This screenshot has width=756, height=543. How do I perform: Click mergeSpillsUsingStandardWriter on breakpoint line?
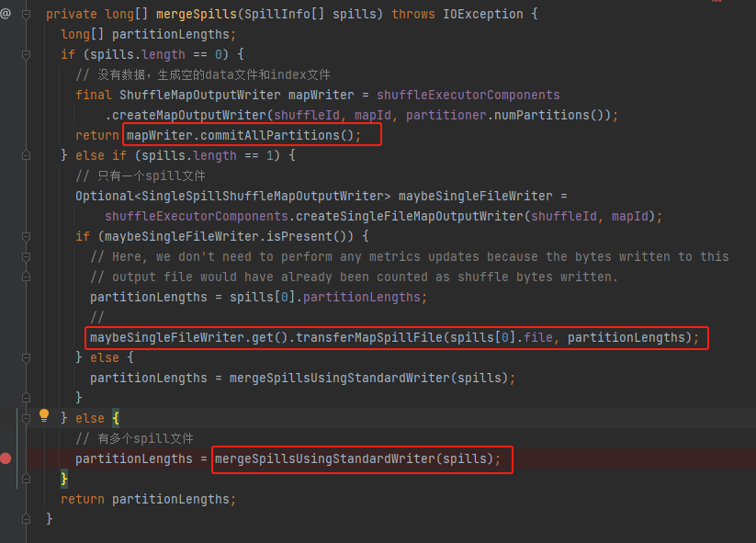tap(325, 458)
